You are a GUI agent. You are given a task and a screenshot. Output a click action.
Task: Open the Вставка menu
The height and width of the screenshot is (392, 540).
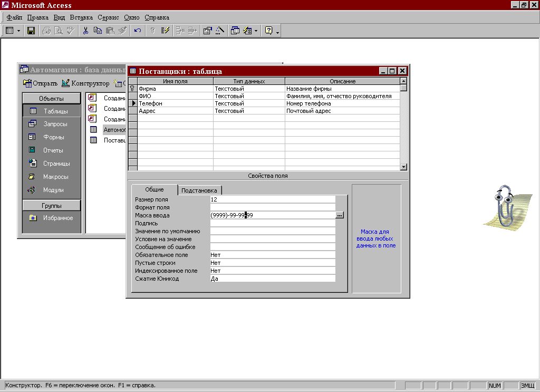click(81, 17)
